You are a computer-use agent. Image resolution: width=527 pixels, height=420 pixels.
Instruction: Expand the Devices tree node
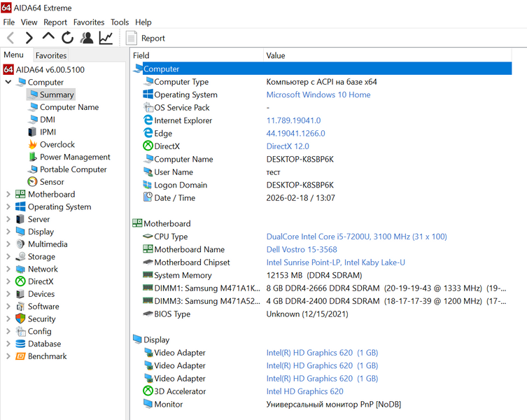click(x=8, y=294)
